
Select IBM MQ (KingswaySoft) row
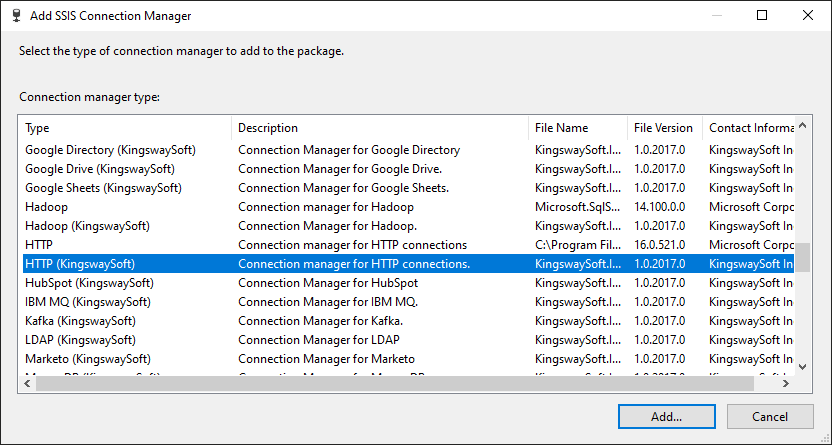pos(408,302)
